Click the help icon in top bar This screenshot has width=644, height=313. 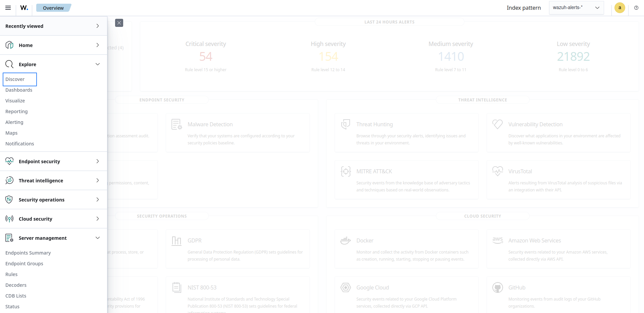click(x=636, y=8)
